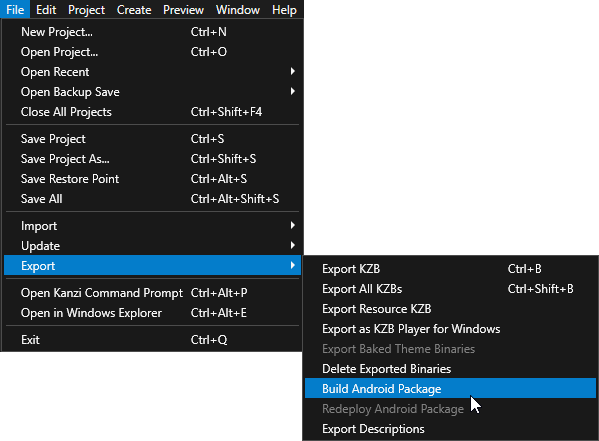Screen dimensions: 599x441
Task: Select Export Resource KZB
Action: pyautogui.click(x=450, y=308)
